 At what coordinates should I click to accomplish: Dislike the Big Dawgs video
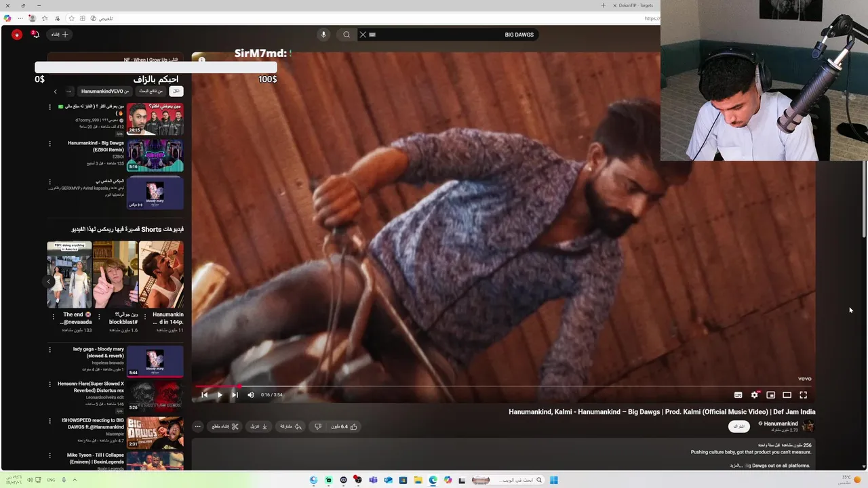tap(318, 426)
